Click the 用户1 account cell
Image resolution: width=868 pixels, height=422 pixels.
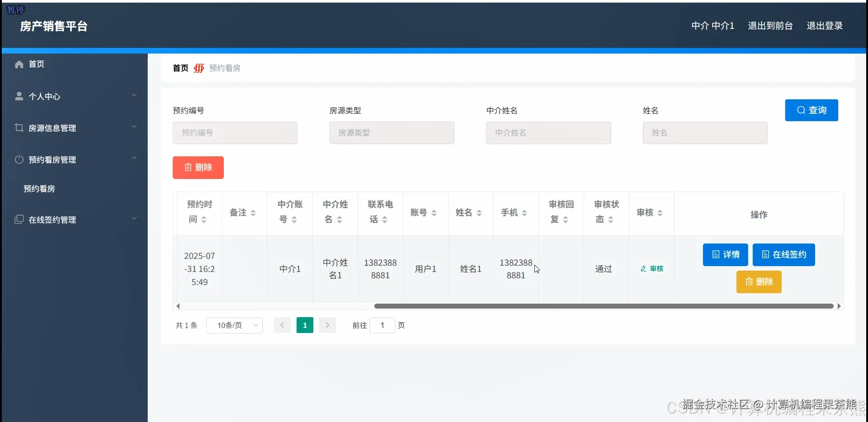(x=425, y=269)
